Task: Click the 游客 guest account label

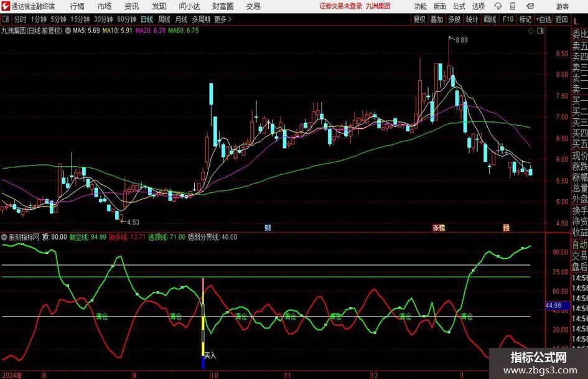Action: coord(562,6)
